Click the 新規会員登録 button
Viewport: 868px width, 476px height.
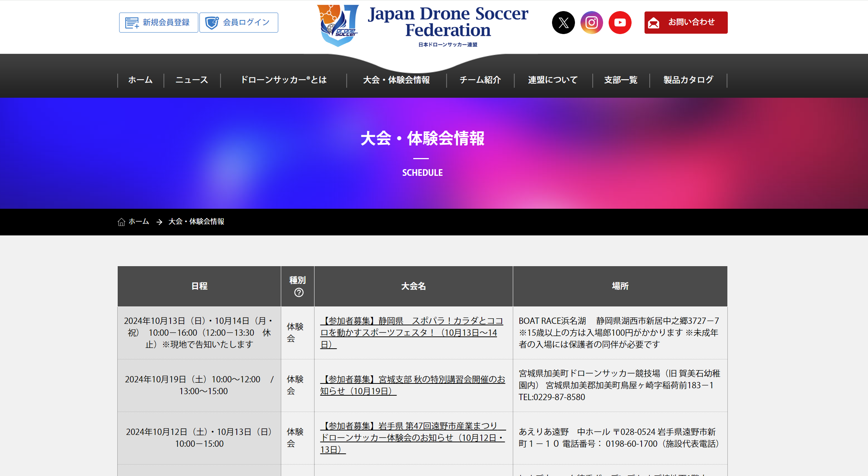click(x=159, y=23)
